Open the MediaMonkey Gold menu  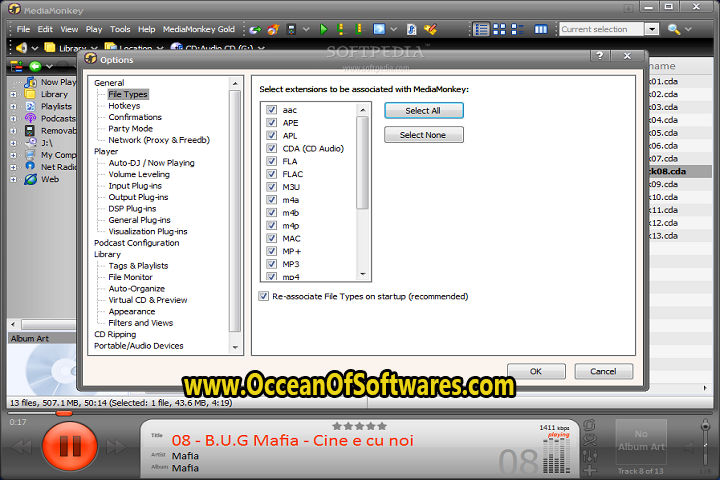coord(199,29)
